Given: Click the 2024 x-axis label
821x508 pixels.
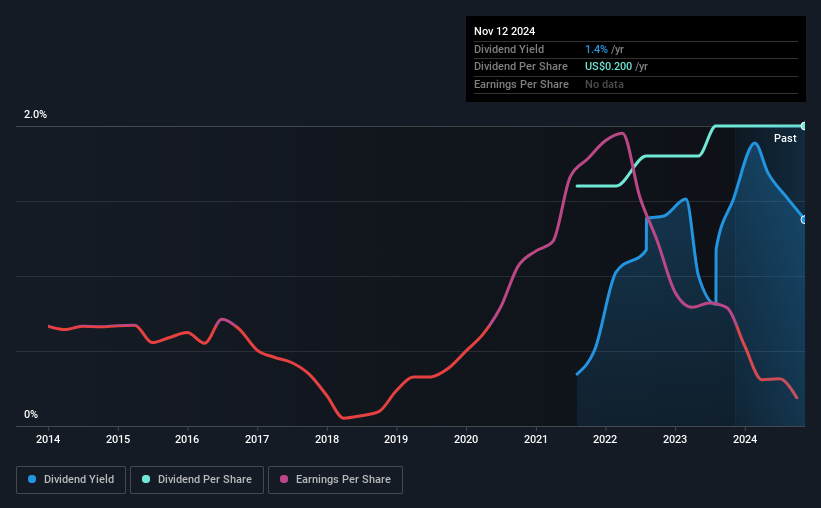Looking at the screenshot, I should [745, 439].
